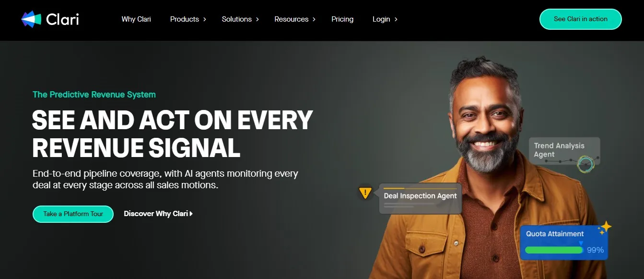This screenshot has height=279, width=644.
Task: Click the arrow beside Discover Why Clari
Action: pos(191,214)
